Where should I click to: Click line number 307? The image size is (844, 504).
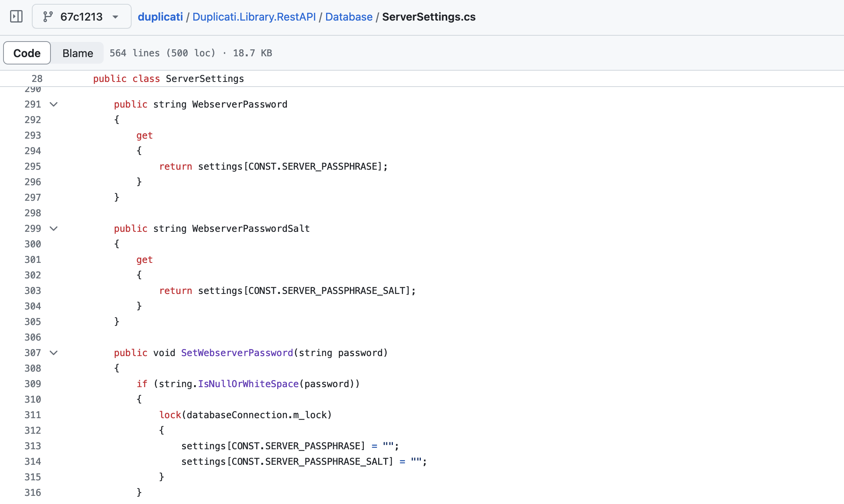click(x=33, y=353)
